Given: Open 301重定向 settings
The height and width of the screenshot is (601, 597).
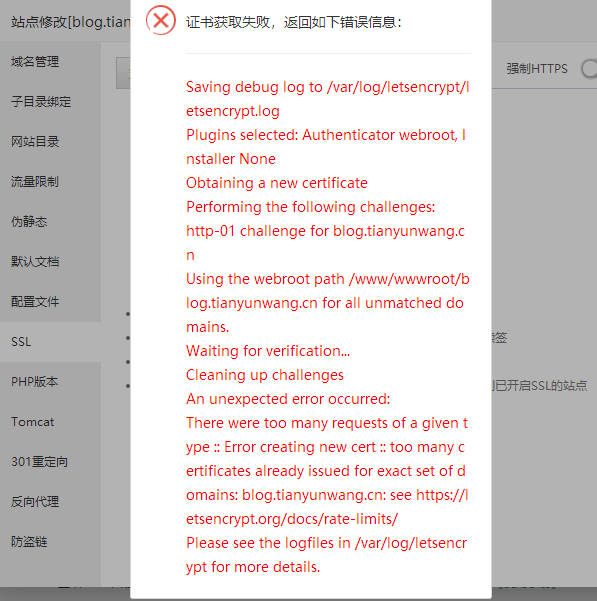Looking at the screenshot, I should coord(39,461).
